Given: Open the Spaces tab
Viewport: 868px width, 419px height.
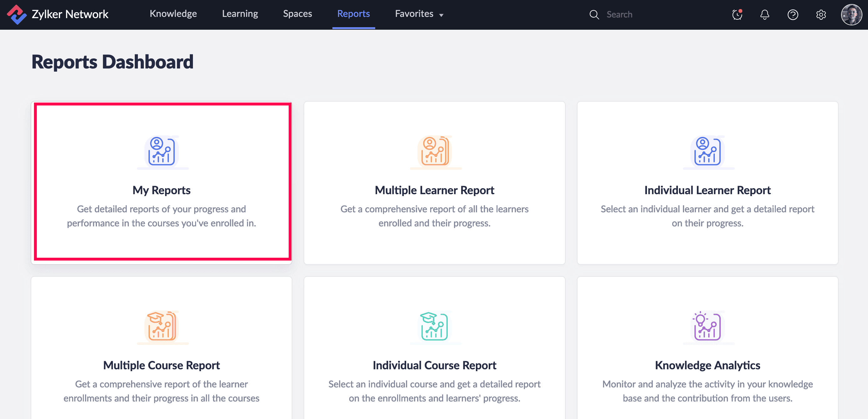Looking at the screenshot, I should (297, 14).
